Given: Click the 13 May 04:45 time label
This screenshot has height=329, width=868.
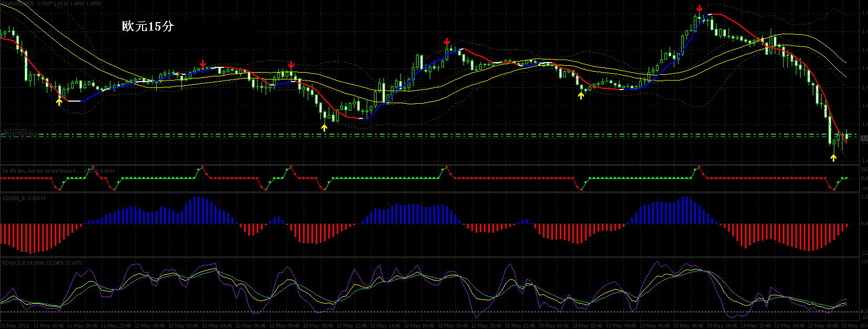Looking at the screenshot, I should coord(621,325).
